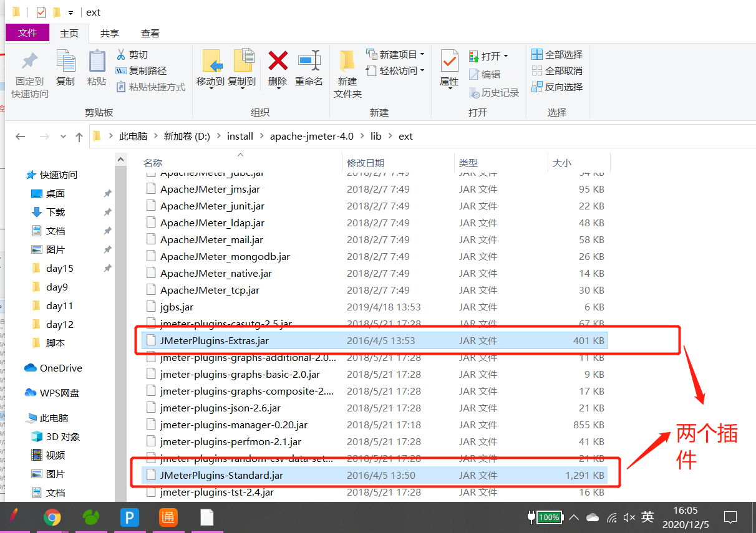Click the Edit (编辑) button
Screen dimensions: 756x533
click(x=485, y=74)
